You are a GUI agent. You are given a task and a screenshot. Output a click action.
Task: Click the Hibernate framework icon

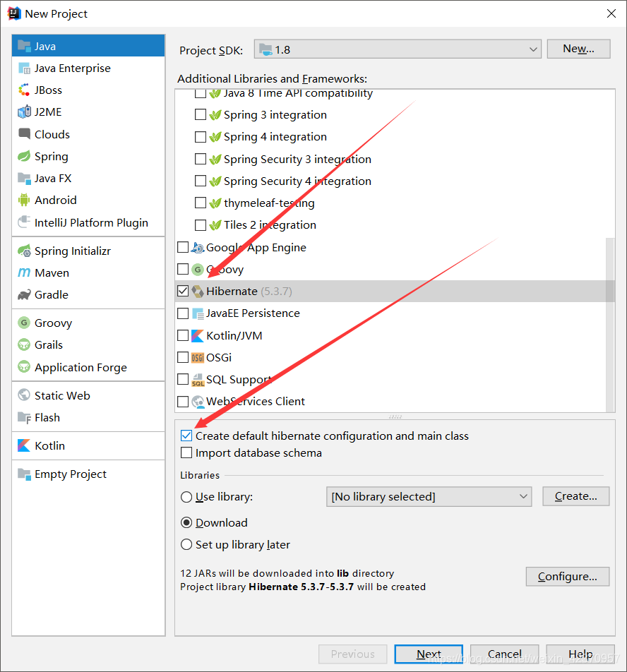click(198, 292)
